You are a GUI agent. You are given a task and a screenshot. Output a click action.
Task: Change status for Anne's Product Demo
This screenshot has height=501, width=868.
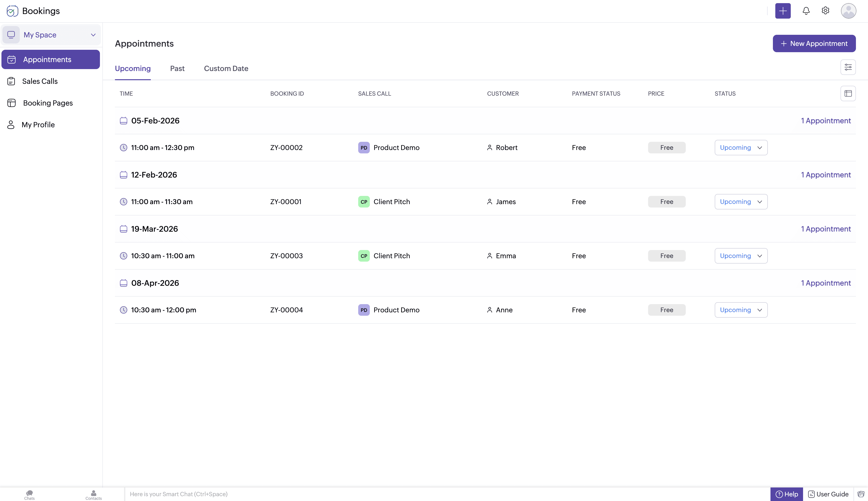[x=741, y=310]
